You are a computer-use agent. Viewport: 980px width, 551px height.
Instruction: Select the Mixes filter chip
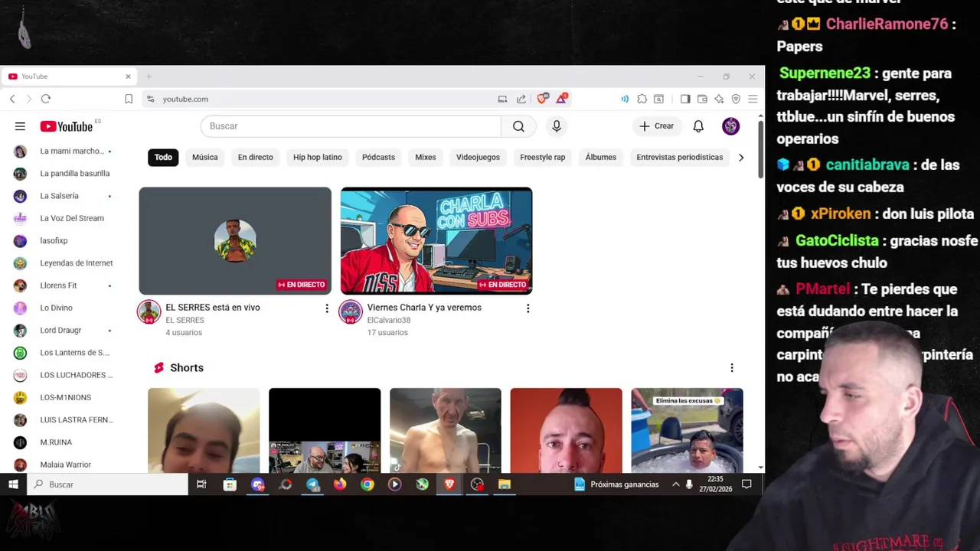(426, 157)
